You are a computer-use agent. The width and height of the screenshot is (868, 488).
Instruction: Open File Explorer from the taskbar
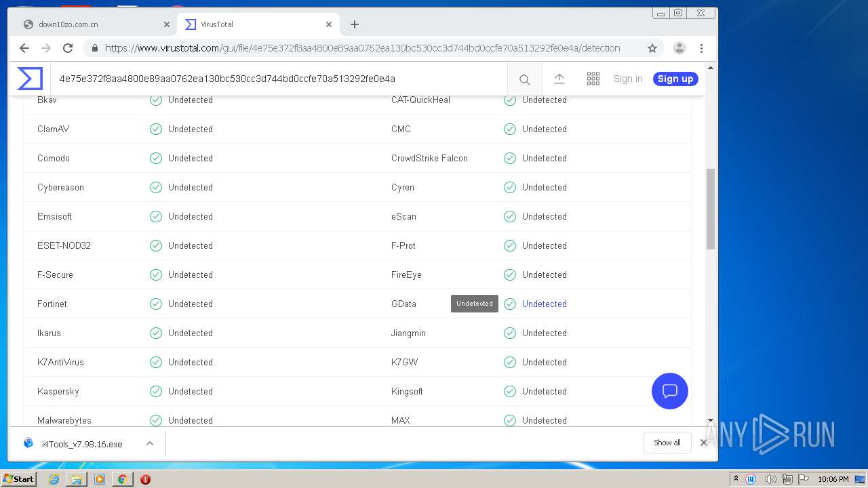(x=77, y=479)
